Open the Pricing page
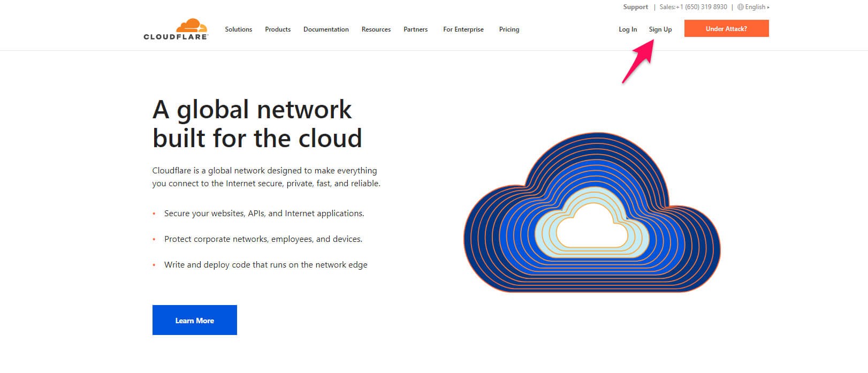This screenshot has height=373, width=868. pyautogui.click(x=509, y=29)
